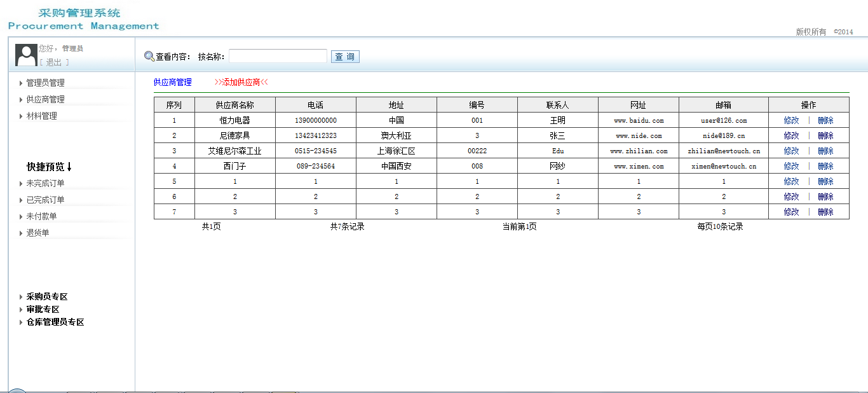
Task: Delete supplier 恒力电器 via 删除
Action: coord(825,120)
